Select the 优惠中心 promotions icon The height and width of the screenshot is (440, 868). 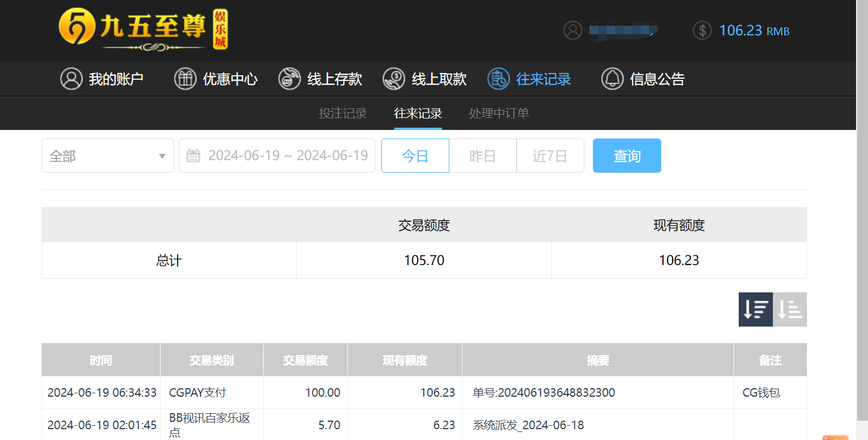[185, 79]
